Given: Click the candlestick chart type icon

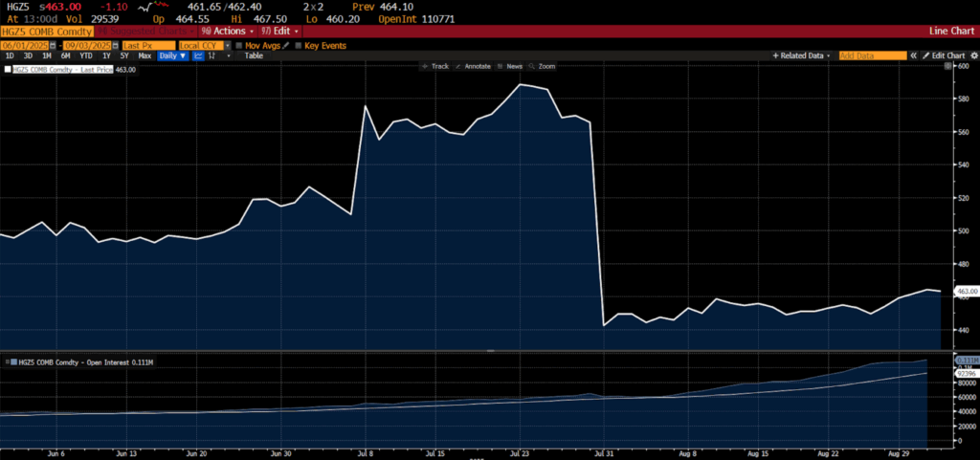Looking at the screenshot, I should point(214,55).
